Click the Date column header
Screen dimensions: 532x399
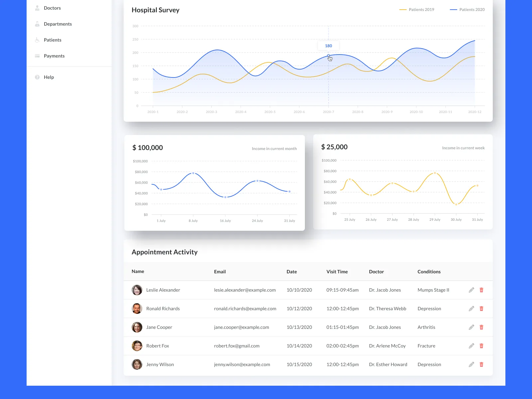[x=292, y=272]
